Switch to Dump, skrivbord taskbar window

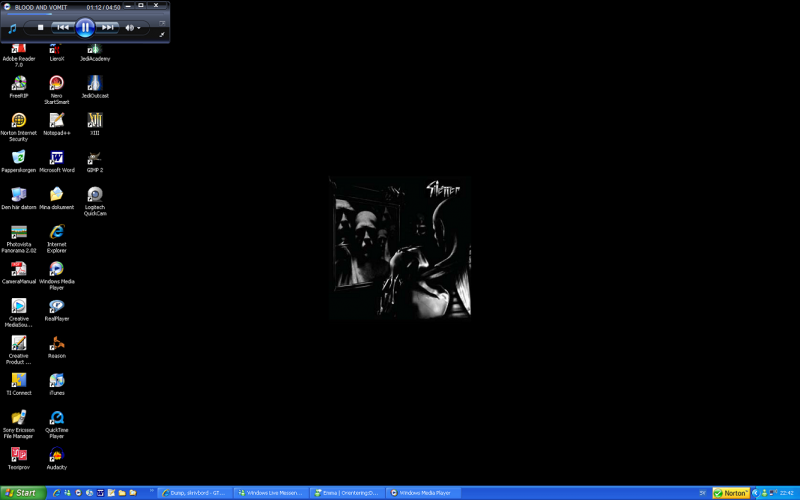point(194,493)
